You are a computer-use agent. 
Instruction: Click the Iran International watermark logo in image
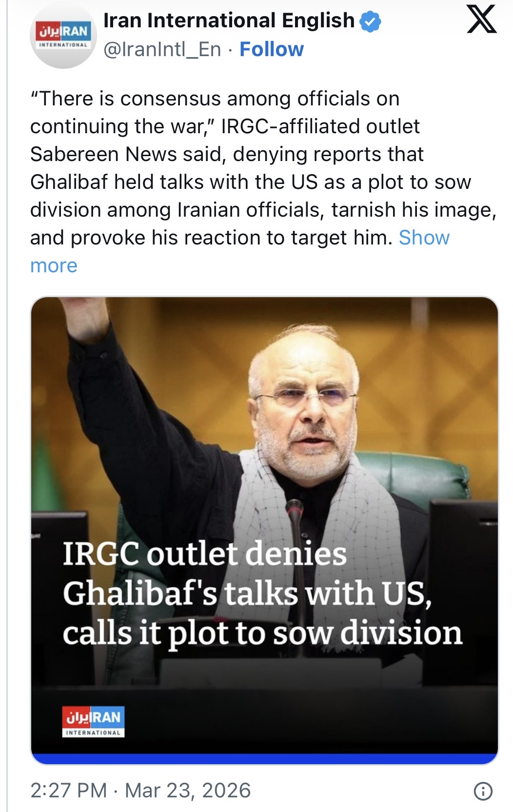click(93, 721)
